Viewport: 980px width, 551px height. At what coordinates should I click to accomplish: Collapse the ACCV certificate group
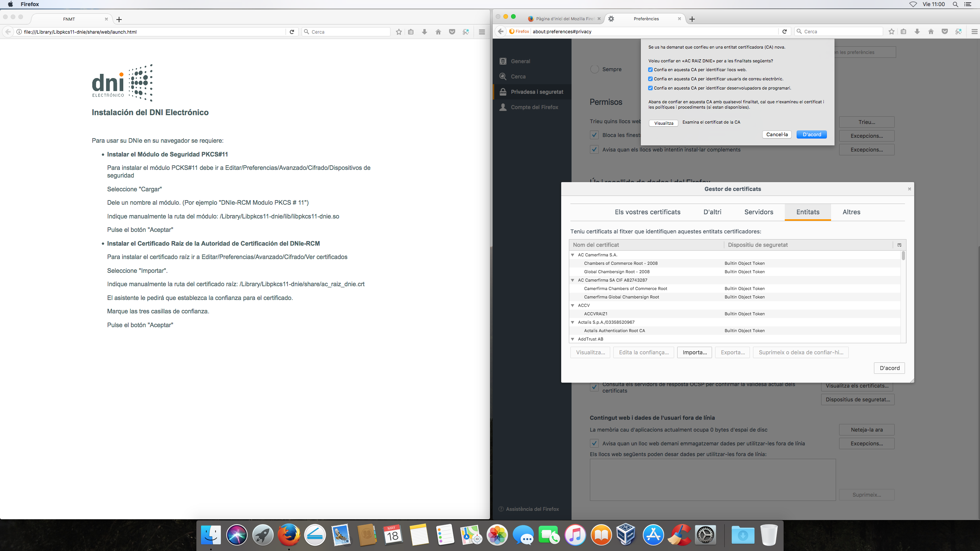coord(573,305)
